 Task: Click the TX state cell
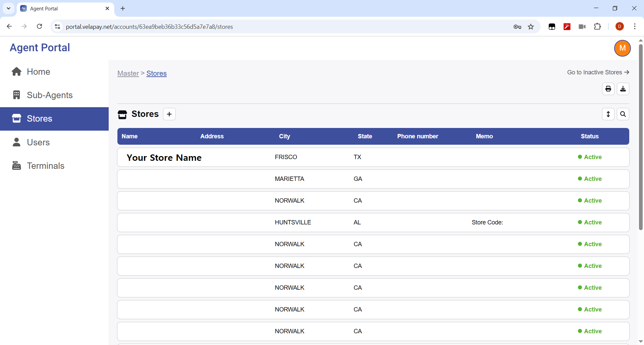357,157
